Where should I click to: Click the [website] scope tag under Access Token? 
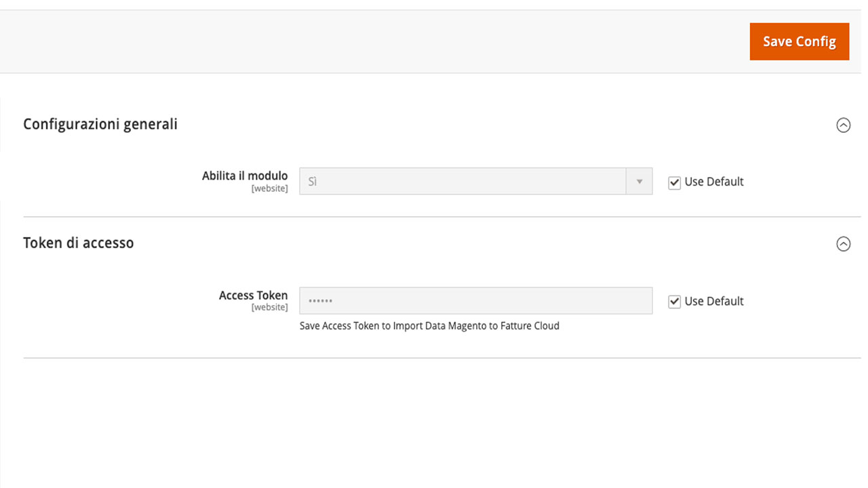[x=269, y=308]
